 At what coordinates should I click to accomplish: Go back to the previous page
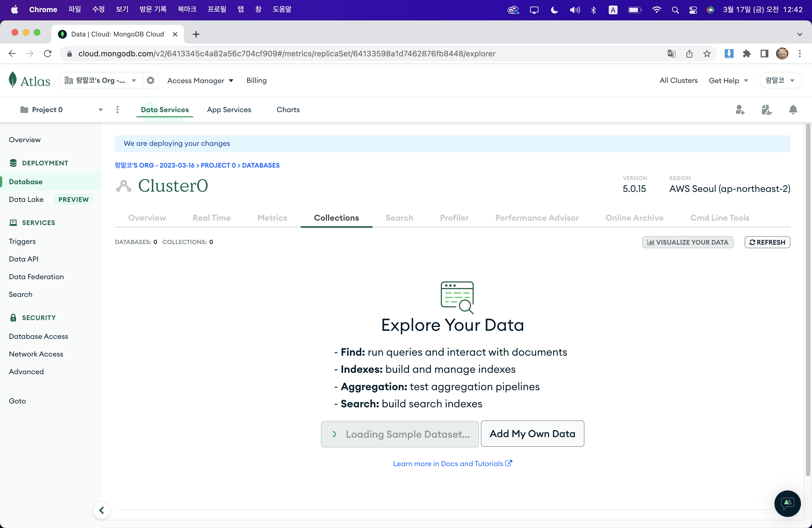point(12,54)
